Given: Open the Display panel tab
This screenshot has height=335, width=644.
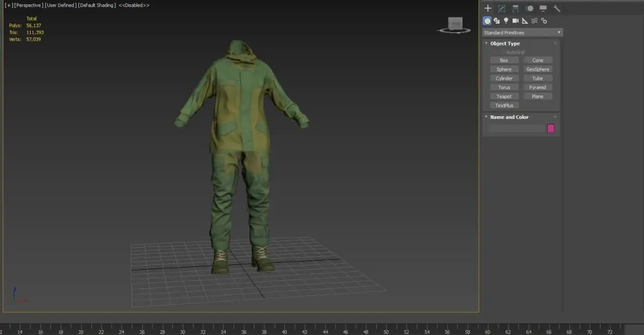Looking at the screenshot, I should tap(543, 9).
